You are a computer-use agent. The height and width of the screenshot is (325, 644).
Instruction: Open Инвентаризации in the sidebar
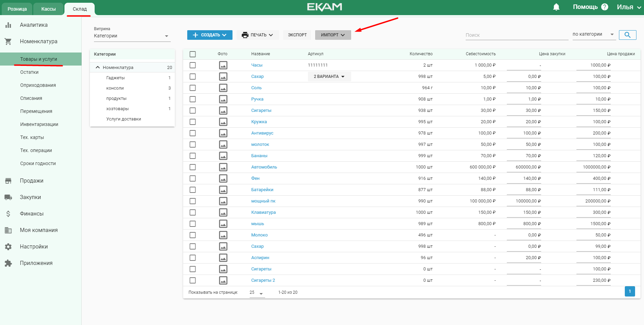39,124
